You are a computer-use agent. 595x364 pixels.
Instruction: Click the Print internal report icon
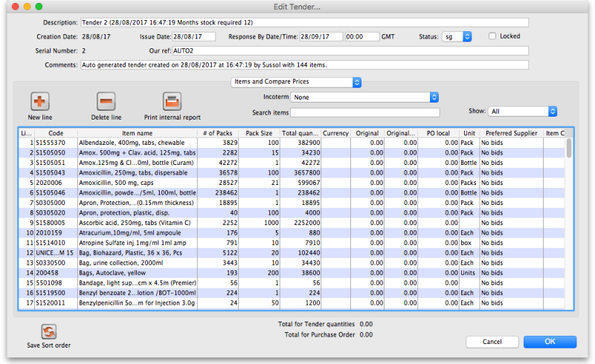pos(173,102)
